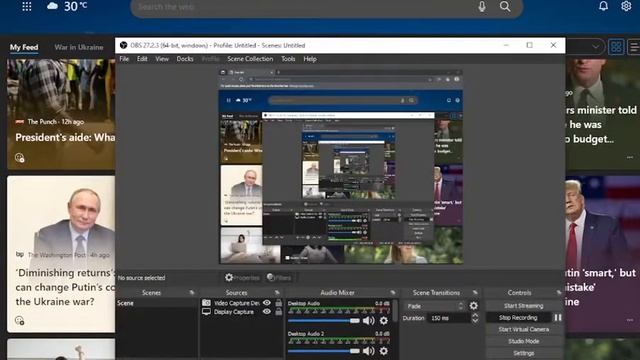Undock the Scene Transitions panel with its pop-out icon

[475, 293]
